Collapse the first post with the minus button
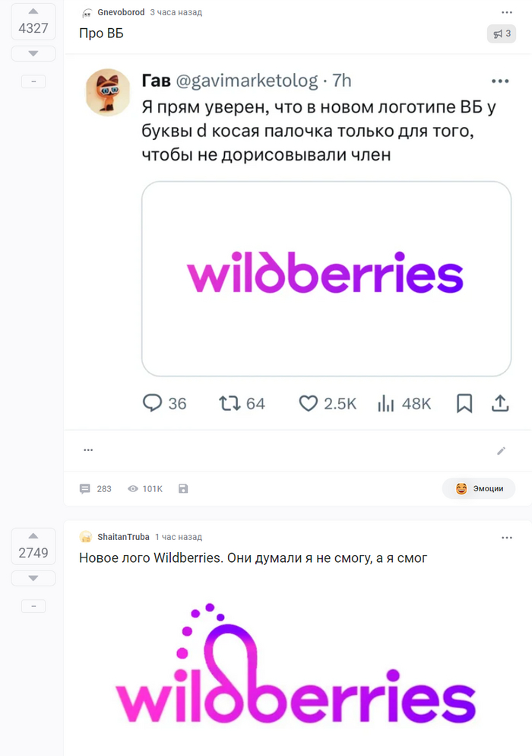 [x=33, y=80]
